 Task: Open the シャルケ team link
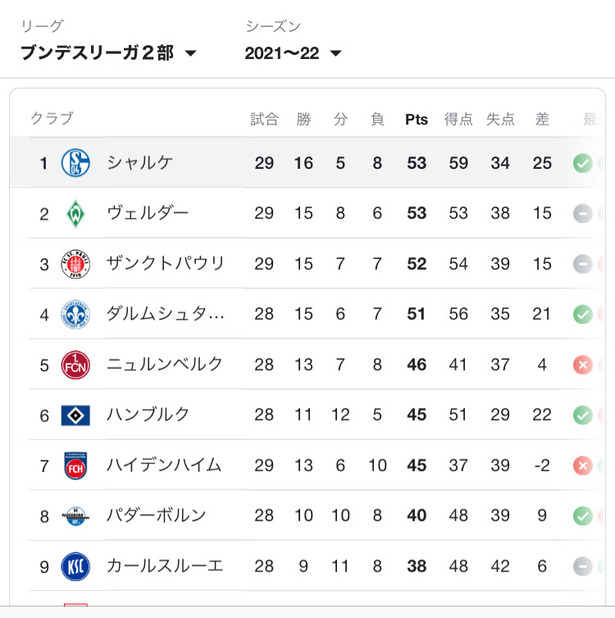(x=140, y=163)
